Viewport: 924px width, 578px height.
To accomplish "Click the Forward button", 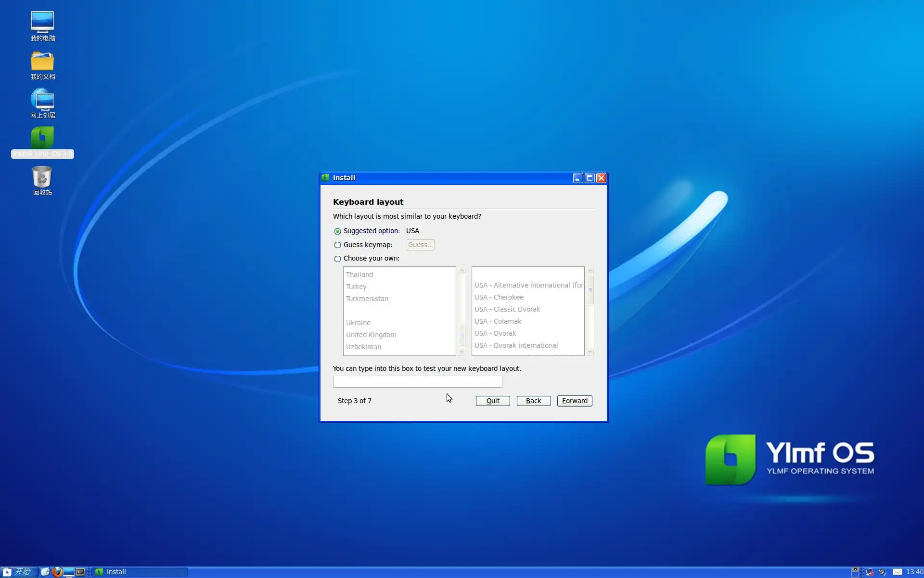I will pos(574,401).
